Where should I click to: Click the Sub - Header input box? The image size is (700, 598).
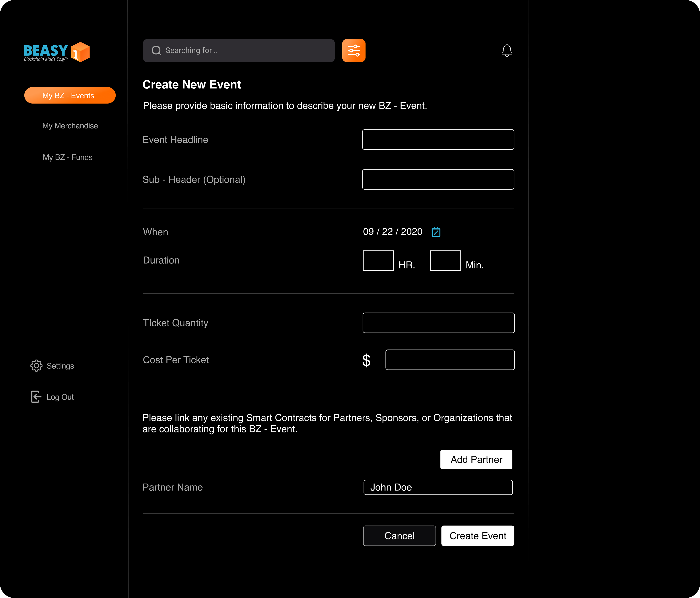[438, 179]
